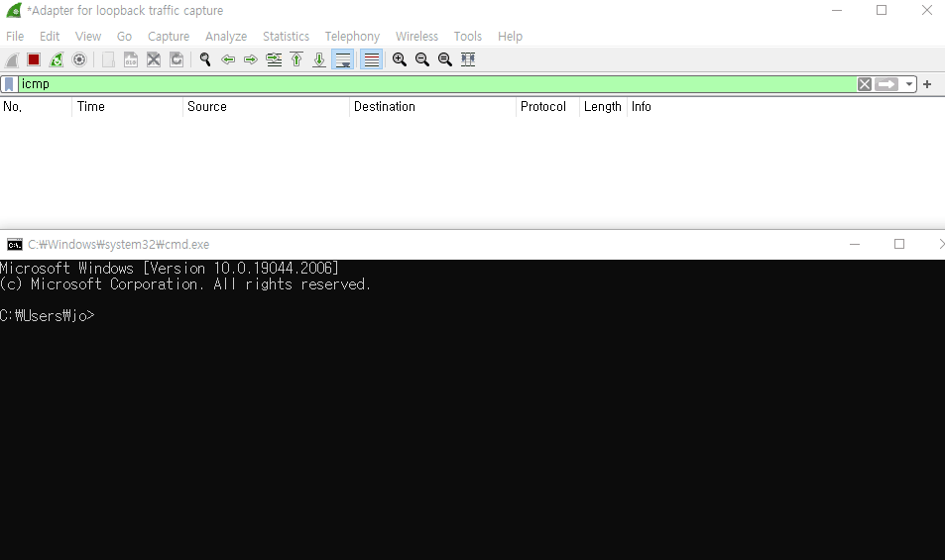The height and width of the screenshot is (560, 945).
Task: Restart the current capture
Action: coord(57,59)
